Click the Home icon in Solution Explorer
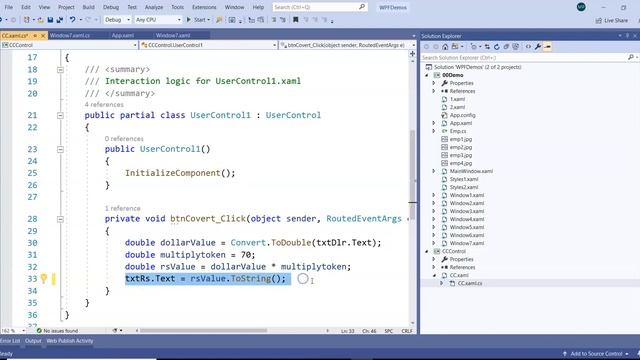This screenshot has height=360, width=640. pos(445,47)
